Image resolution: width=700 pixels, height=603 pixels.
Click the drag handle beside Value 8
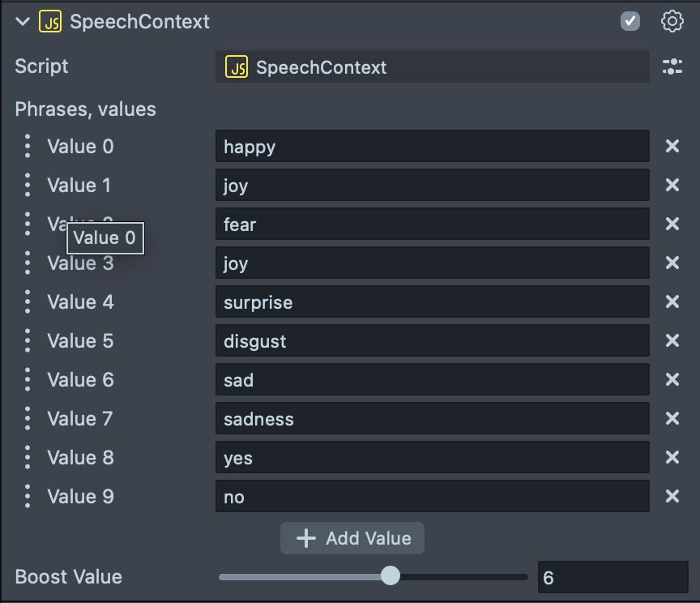[x=28, y=458]
